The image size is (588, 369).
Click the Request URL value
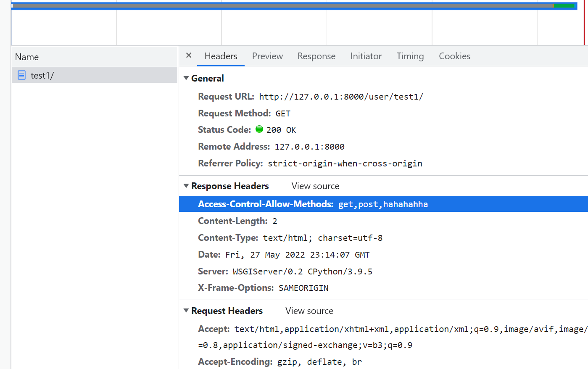(341, 97)
